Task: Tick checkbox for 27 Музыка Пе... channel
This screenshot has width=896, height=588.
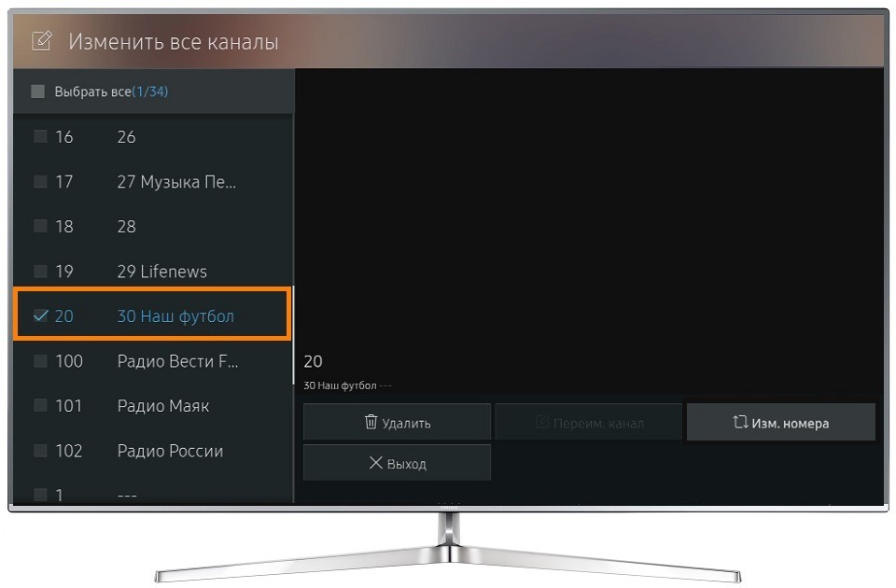Action: [x=40, y=181]
